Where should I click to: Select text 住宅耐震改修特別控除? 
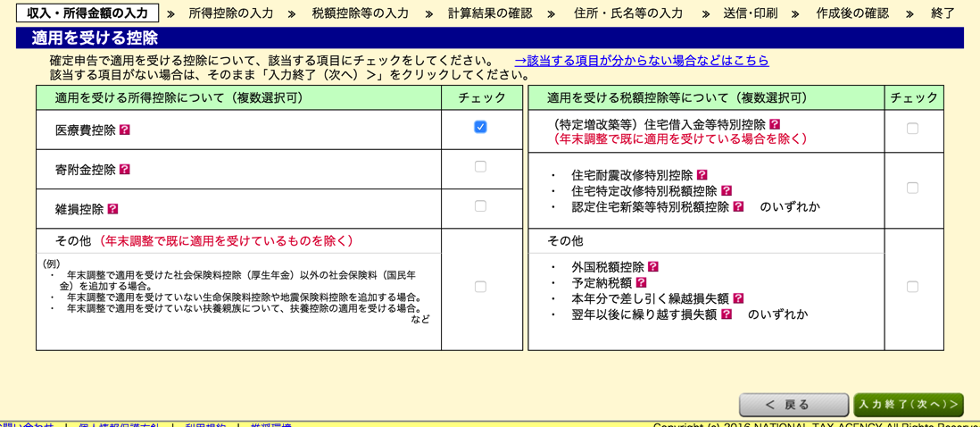tap(633, 175)
